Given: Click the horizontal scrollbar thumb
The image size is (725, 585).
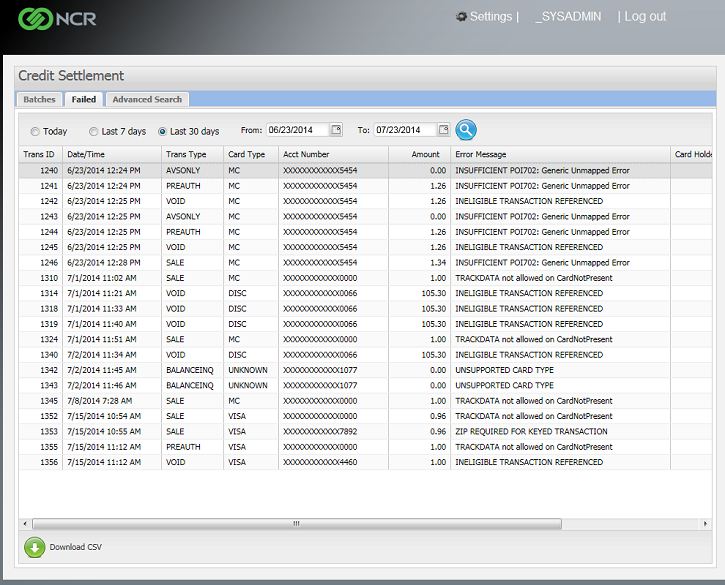Looking at the screenshot, I should 296,523.
